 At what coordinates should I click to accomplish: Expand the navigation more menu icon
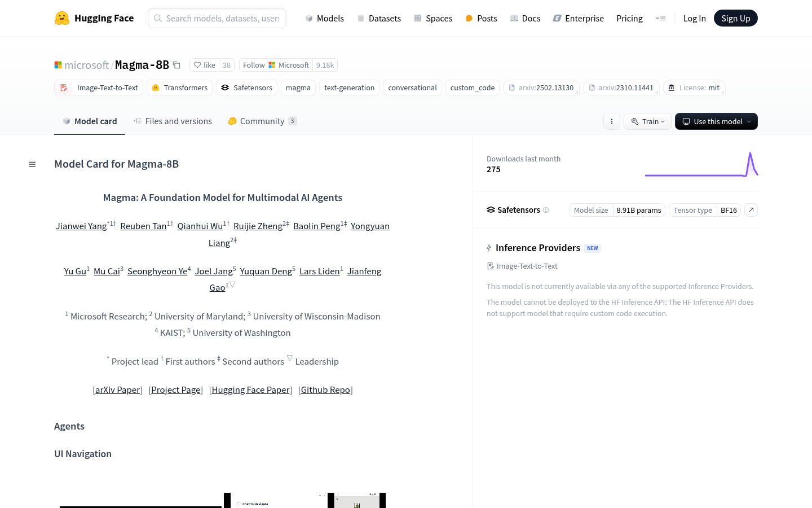[660, 18]
